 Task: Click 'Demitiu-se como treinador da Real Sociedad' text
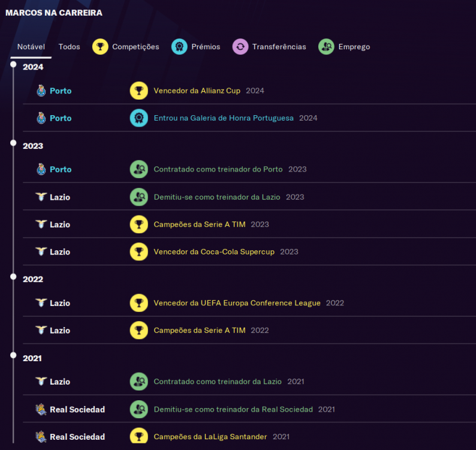pos(233,409)
